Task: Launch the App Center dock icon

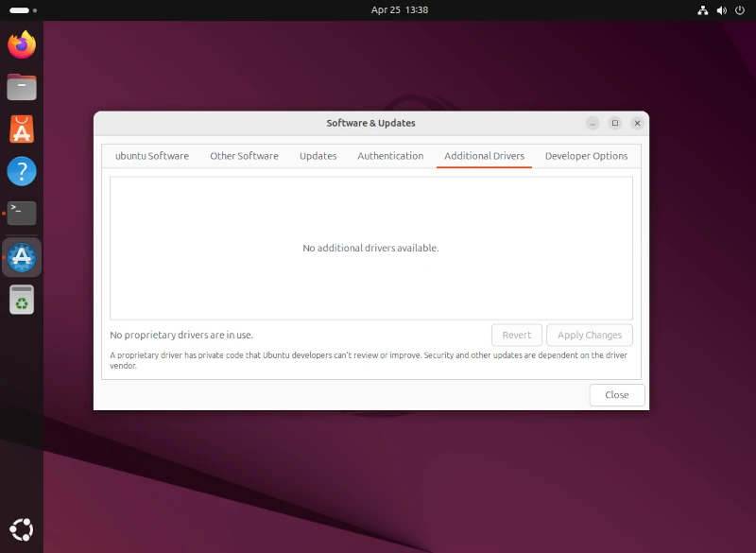Action: pos(22,130)
